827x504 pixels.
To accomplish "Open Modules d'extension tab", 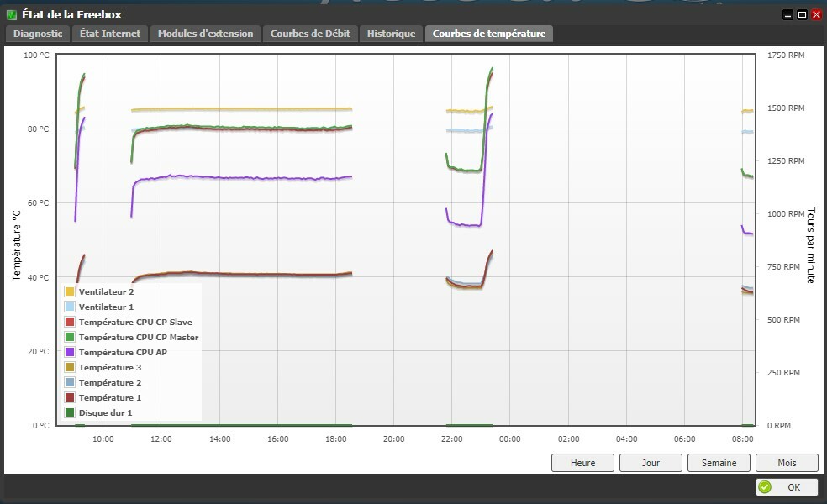I will pyautogui.click(x=205, y=34).
